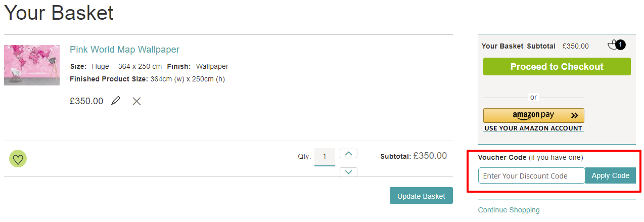Image resolution: width=644 pixels, height=222 pixels.
Task: Click the Use Your Amazon Account link
Action: [x=533, y=128]
